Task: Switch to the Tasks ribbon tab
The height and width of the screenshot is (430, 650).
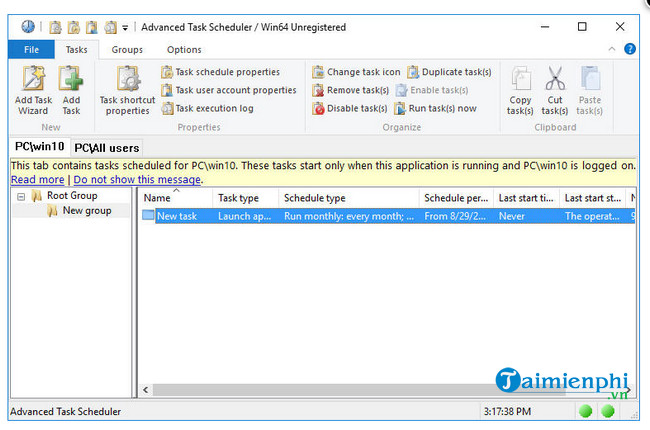Action: click(76, 50)
